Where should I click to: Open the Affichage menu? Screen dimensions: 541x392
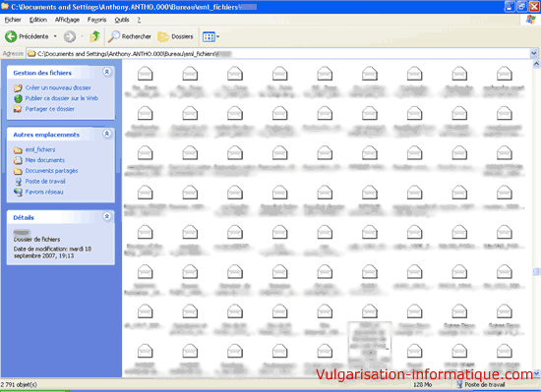tap(67, 20)
